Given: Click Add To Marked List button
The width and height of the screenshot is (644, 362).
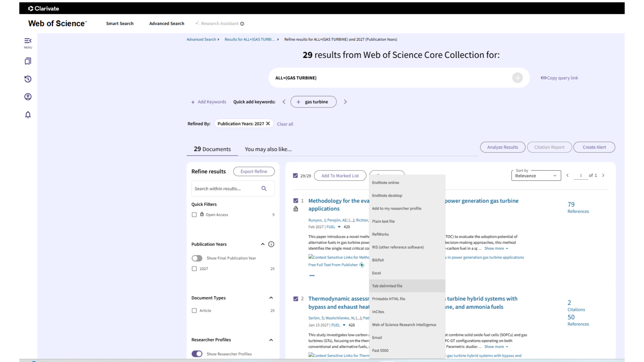Looking at the screenshot, I should tap(340, 176).
